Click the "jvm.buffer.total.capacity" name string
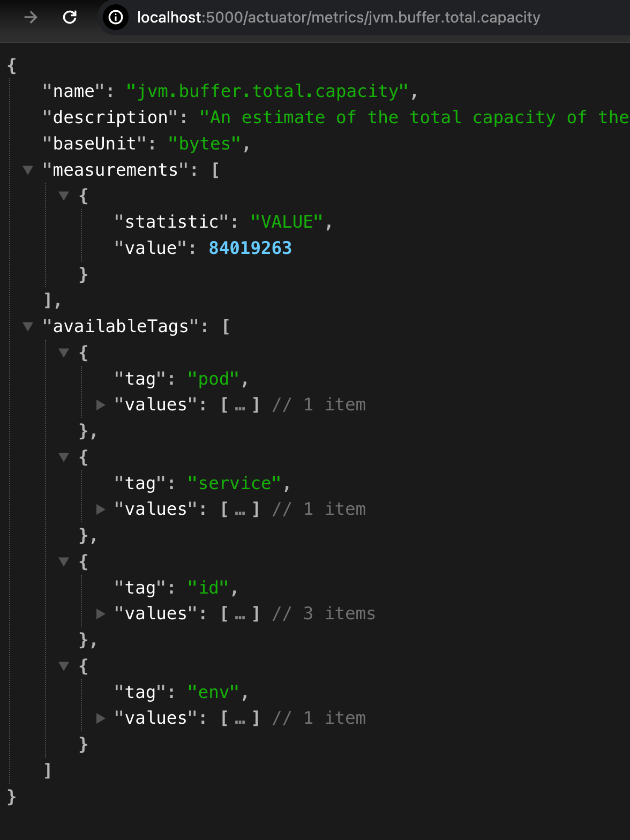 267,91
